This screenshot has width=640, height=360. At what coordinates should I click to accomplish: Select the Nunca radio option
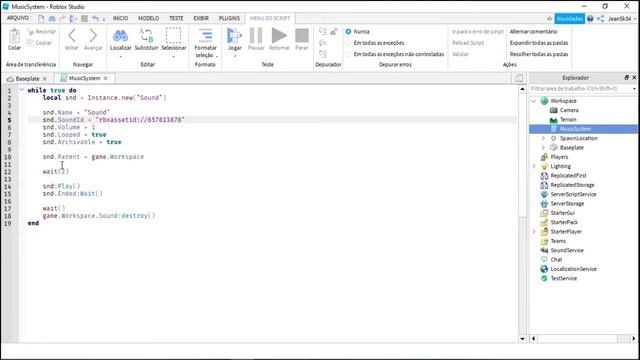pos(348,31)
